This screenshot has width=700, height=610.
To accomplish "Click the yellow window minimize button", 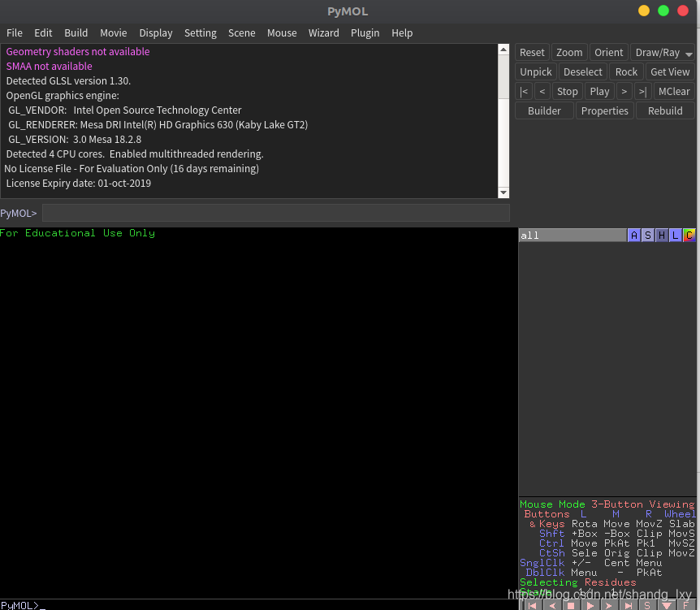I will 644,11.
